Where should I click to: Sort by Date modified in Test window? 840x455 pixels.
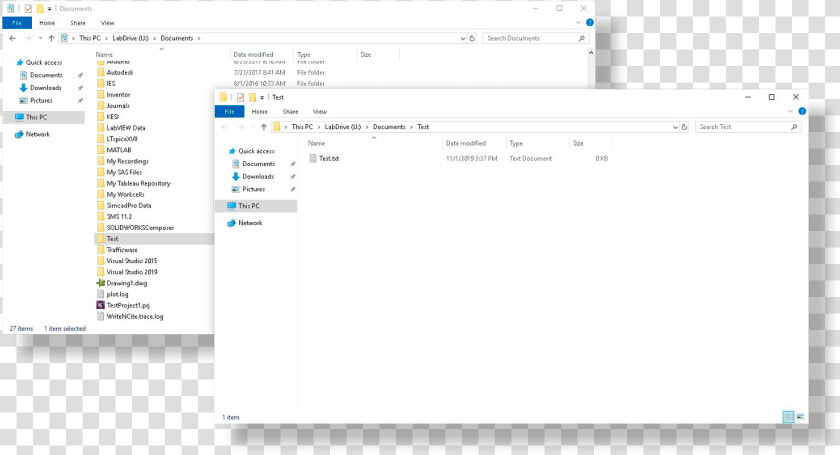tap(466, 144)
